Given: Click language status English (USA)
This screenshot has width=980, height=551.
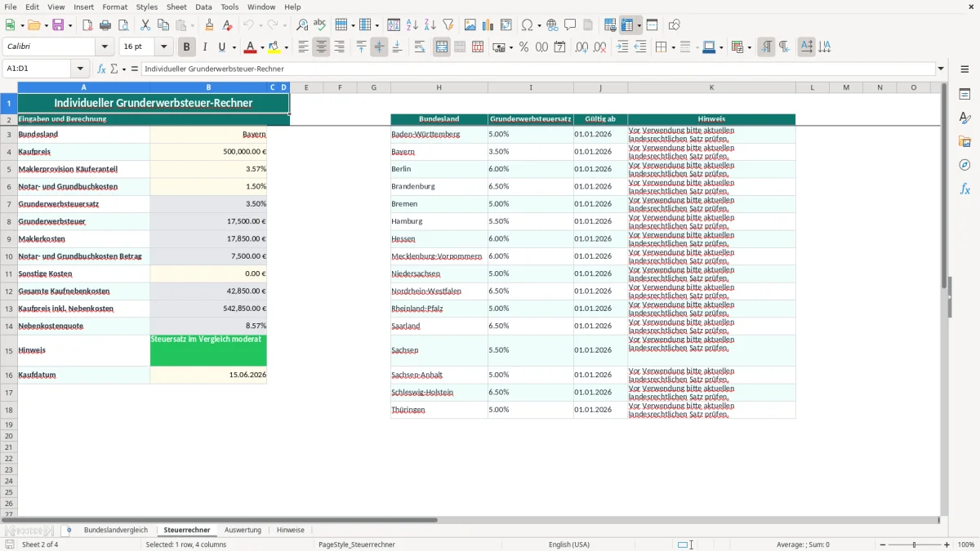Looking at the screenshot, I should 568,544.
